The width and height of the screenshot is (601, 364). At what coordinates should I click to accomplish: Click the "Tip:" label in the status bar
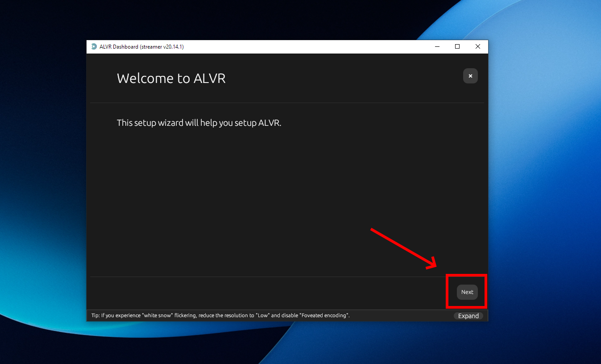point(95,316)
